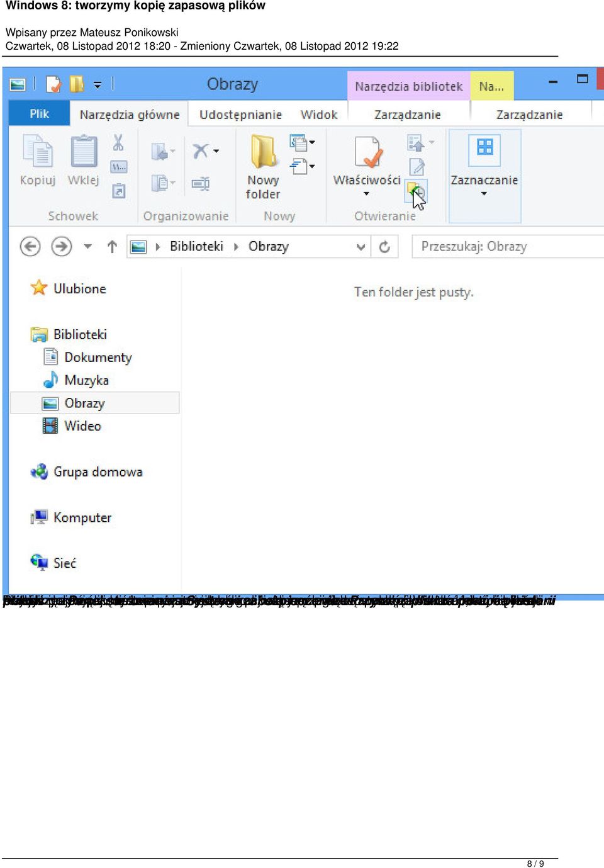This screenshot has width=604, height=868.
Task: Click the yellow Na... contextual header
Action: point(491,86)
